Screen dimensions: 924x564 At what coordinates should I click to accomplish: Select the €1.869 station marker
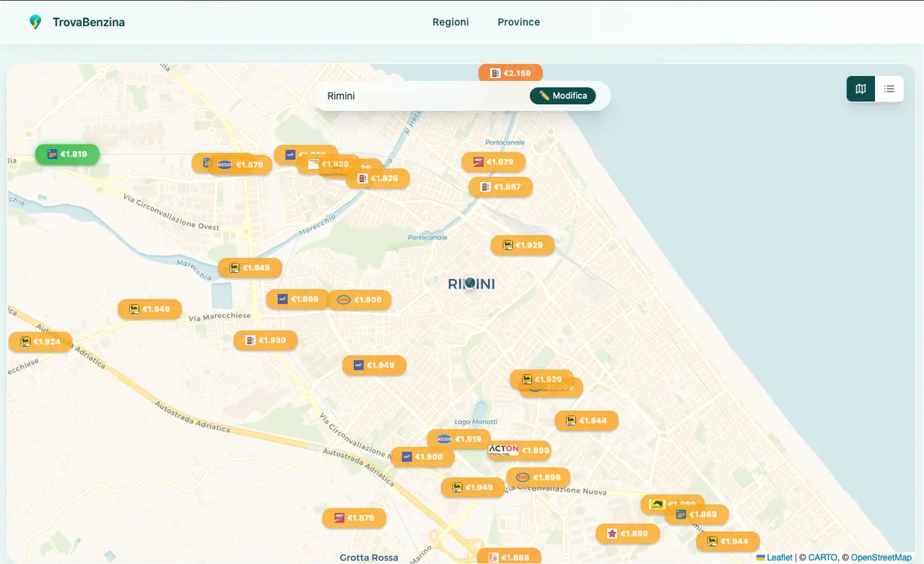click(697, 515)
